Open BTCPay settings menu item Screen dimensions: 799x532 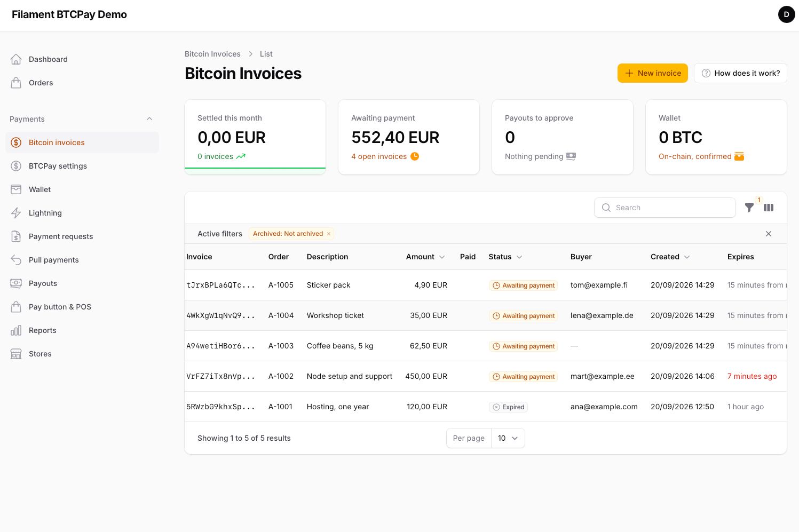(82, 166)
